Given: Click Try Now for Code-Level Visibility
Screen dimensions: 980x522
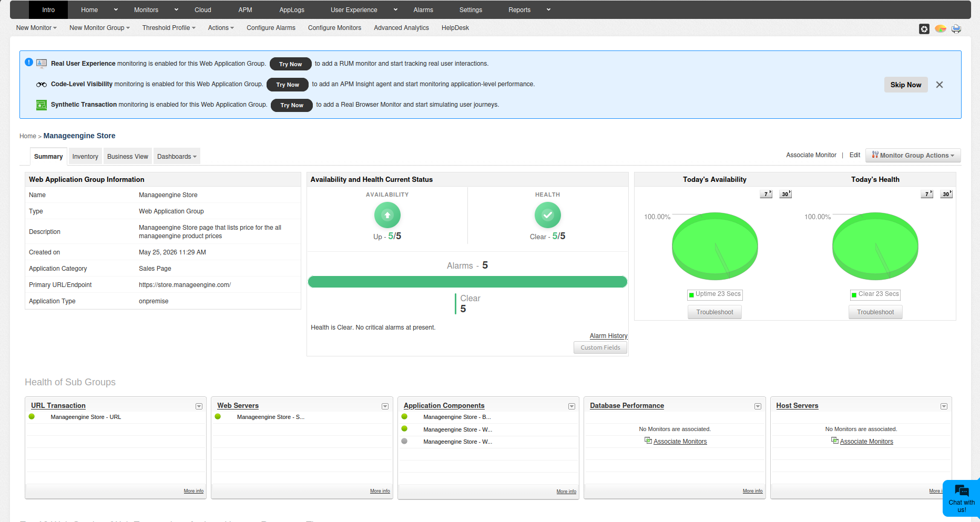Looking at the screenshot, I should [288, 85].
